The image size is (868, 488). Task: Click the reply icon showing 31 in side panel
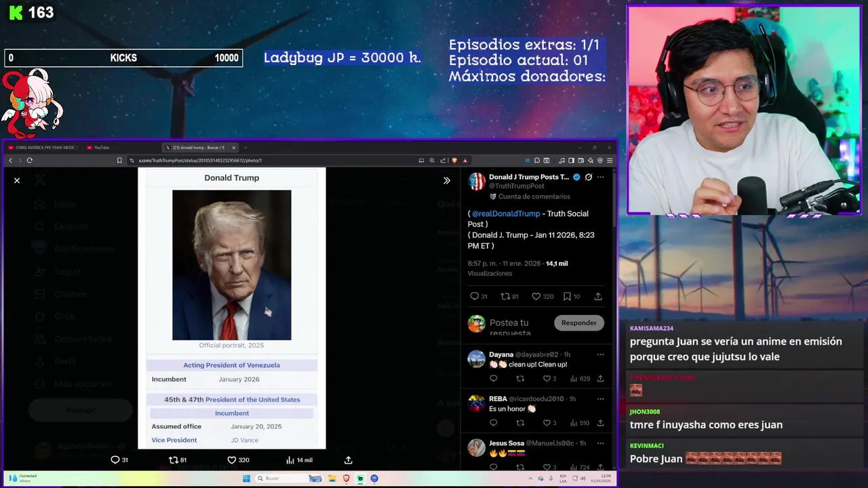(x=479, y=296)
